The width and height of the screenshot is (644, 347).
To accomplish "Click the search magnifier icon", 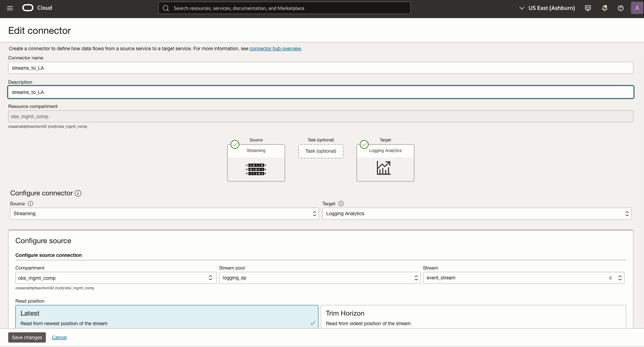I will pos(166,8).
